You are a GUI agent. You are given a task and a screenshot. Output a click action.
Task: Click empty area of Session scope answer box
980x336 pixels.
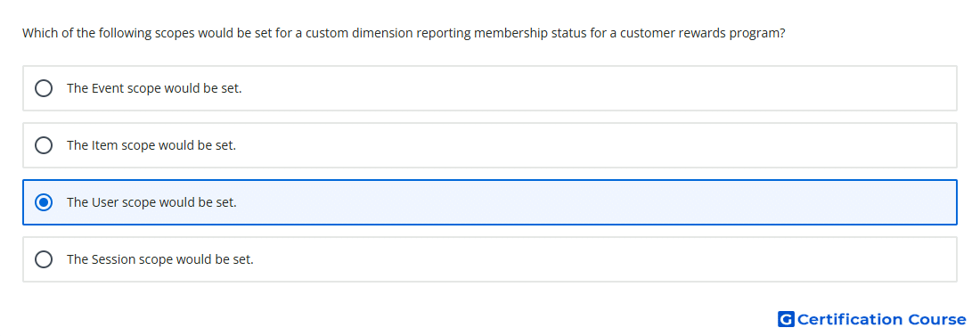pyautogui.click(x=593, y=259)
